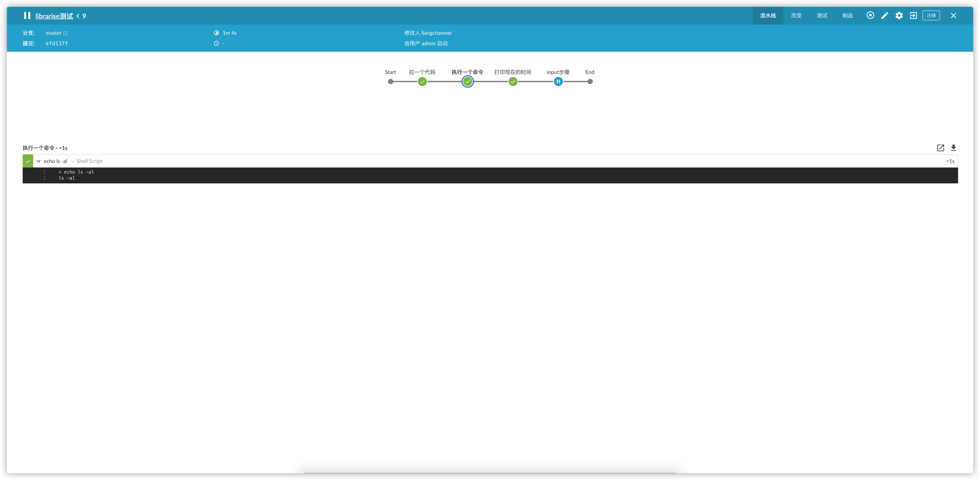Click the master branch link
This screenshot has width=980, height=480.
tap(57, 32)
